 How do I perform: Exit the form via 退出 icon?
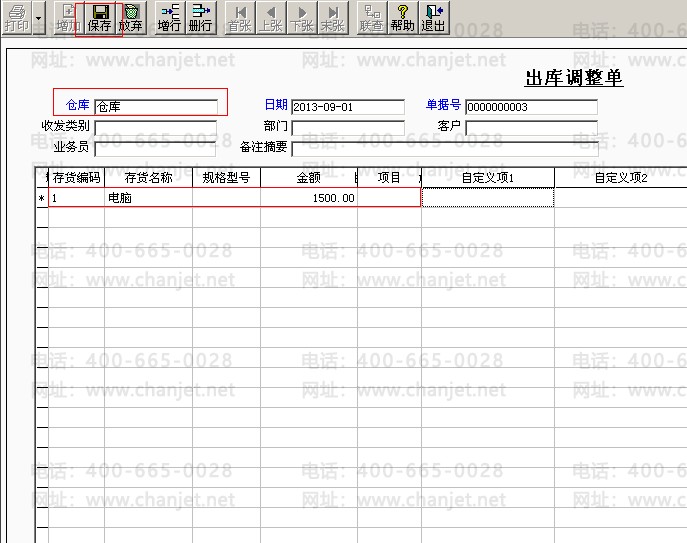coord(433,18)
